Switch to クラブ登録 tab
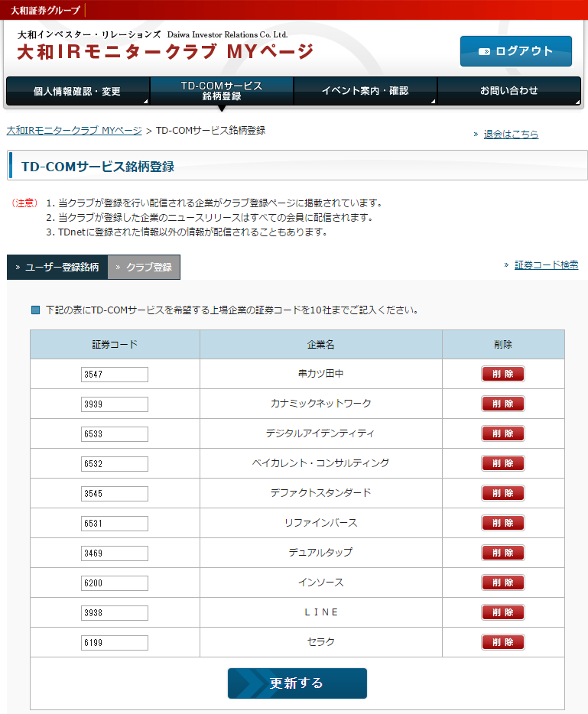This screenshot has width=588, height=714. [x=144, y=268]
